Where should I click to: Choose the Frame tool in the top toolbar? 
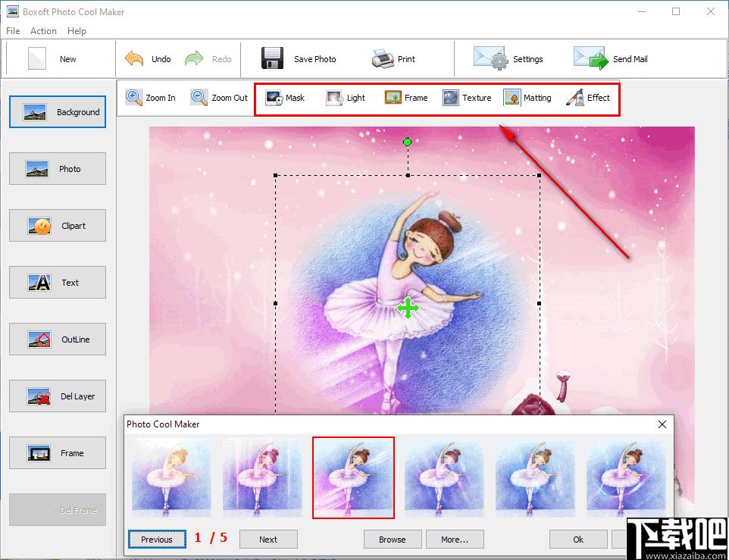pos(406,98)
